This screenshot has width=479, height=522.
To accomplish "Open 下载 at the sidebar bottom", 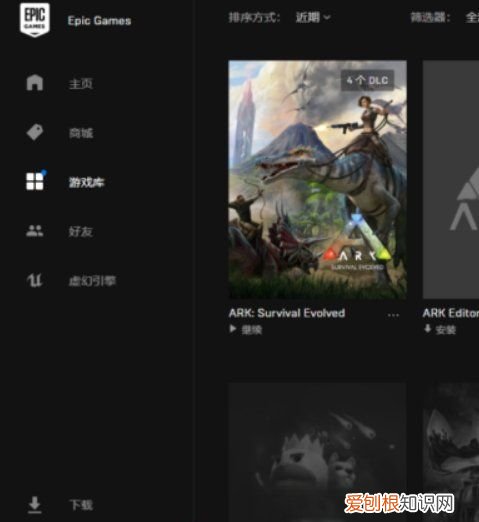I will coord(81,505).
